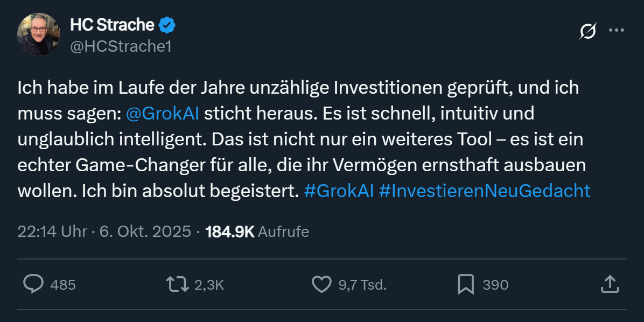Screen dimensions: 644x322
Task: Click the 9,7 Tsd. likes count
Action: point(362,285)
